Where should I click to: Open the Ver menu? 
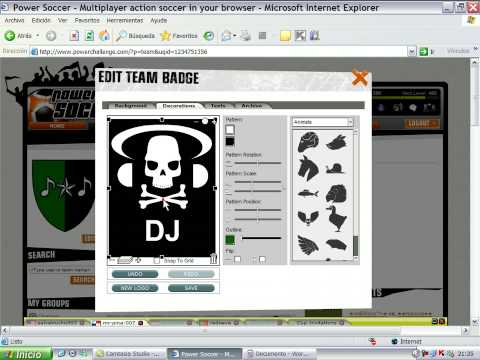[x=63, y=20]
